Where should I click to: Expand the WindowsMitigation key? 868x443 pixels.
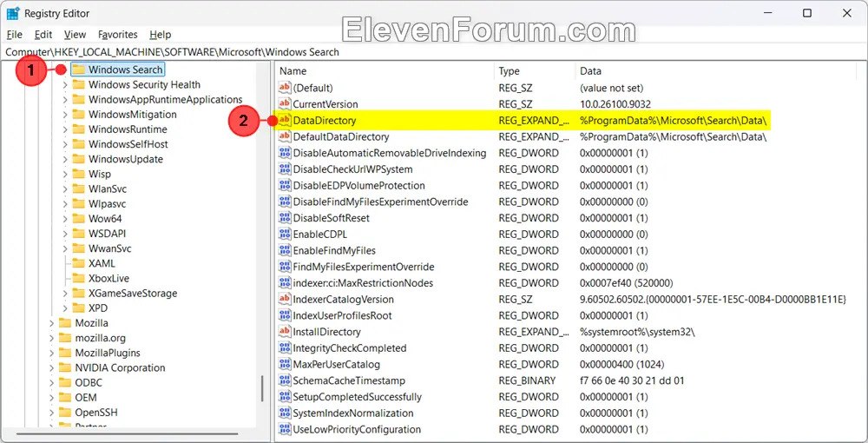click(65, 115)
